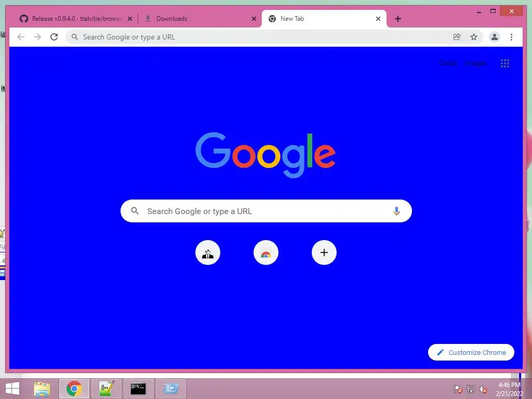Click the network tray icon

point(471,389)
